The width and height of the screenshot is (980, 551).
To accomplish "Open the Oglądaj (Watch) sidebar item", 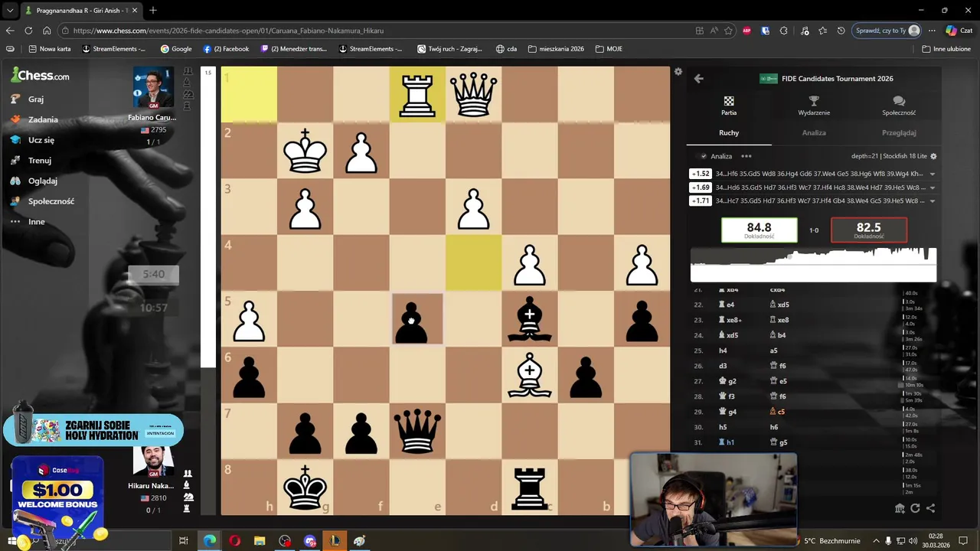I will (33, 181).
